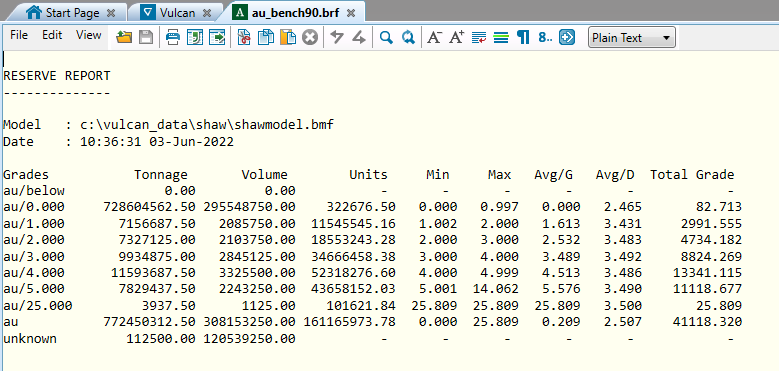Click the model path c:\vulcan_data\shaw\shawmodel.bmf

click(207, 125)
